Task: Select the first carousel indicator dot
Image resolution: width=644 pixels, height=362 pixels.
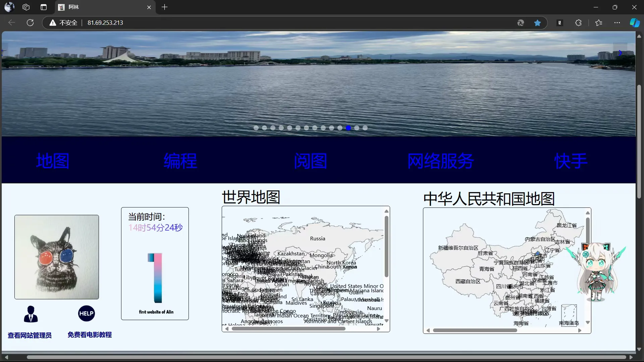Action: click(256, 128)
